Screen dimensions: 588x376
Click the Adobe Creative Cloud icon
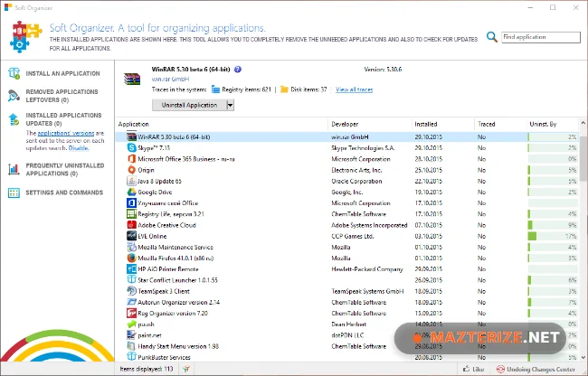coord(132,225)
